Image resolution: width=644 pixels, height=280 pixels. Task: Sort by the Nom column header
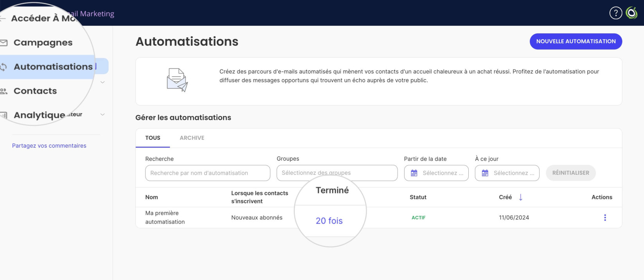click(152, 197)
